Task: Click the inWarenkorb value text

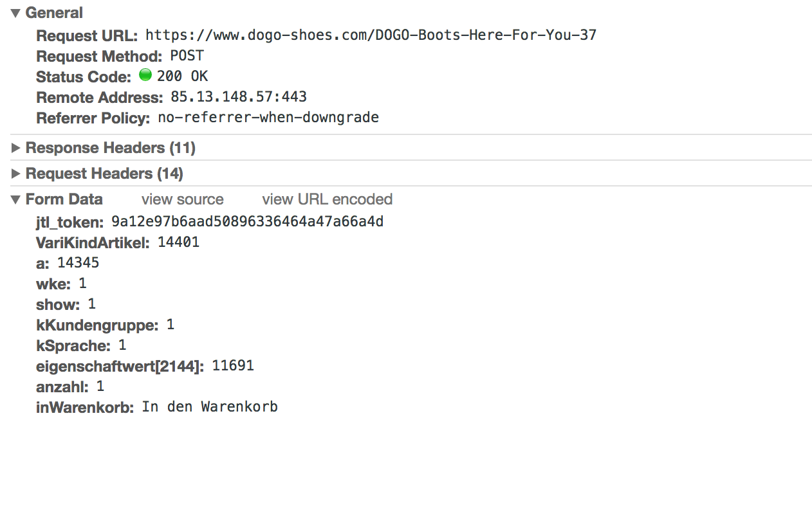Action: click(210, 407)
